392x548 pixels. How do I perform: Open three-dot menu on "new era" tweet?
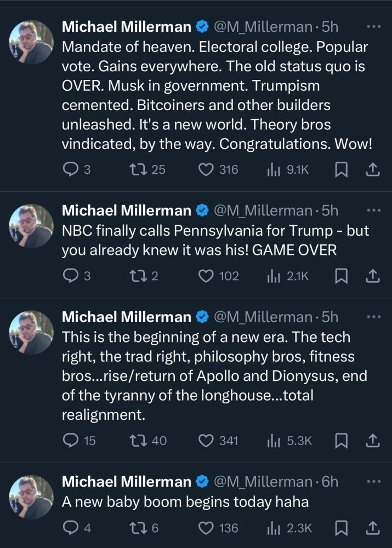click(373, 317)
